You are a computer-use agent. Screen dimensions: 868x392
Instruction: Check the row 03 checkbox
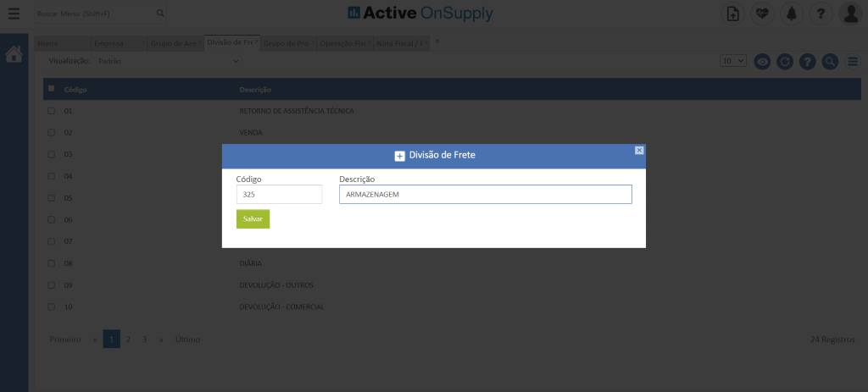click(x=52, y=154)
